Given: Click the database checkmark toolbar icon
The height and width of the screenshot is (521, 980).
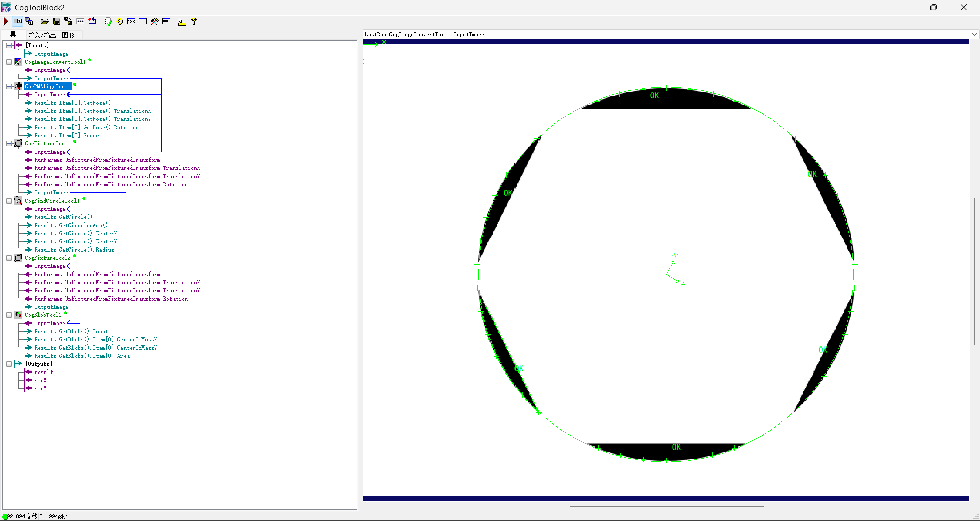Looking at the screenshot, I should (108, 21).
